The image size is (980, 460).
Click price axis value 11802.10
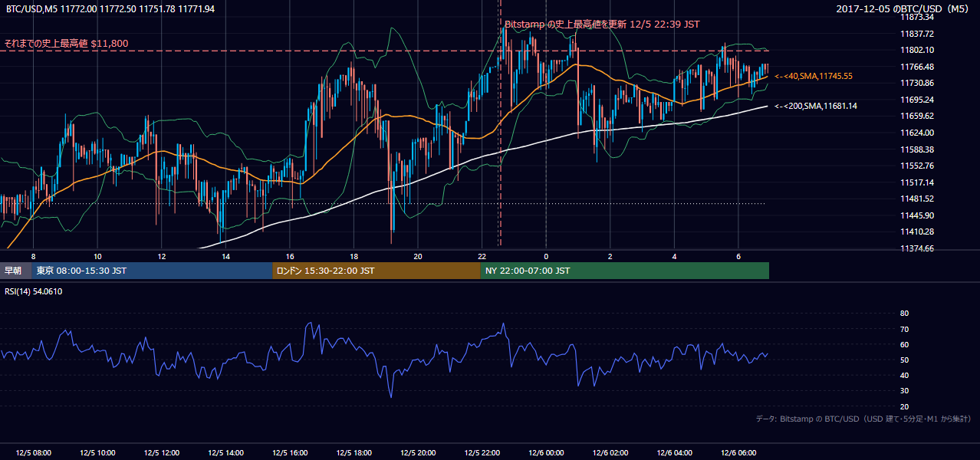point(916,50)
